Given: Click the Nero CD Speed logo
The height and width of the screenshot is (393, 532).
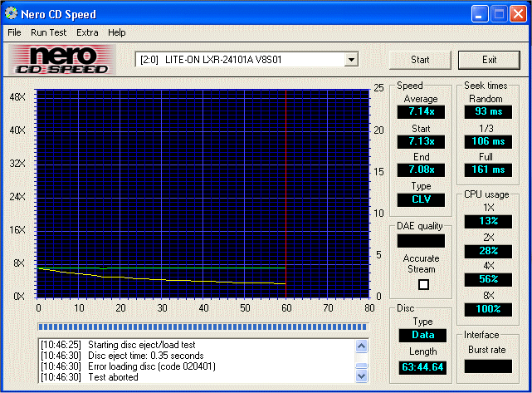Looking at the screenshot, I should [x=61, y=60].
